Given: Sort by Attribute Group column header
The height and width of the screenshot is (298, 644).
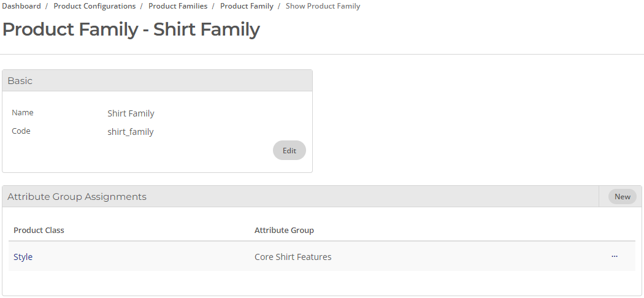Looking at the screenshot, I should (284, 231).
